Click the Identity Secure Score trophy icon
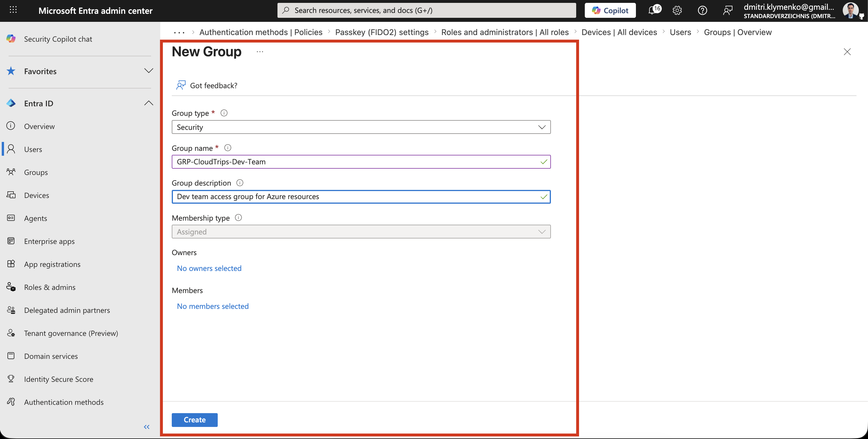The width and height of the screenshot is (868, 439). point(11,379)
